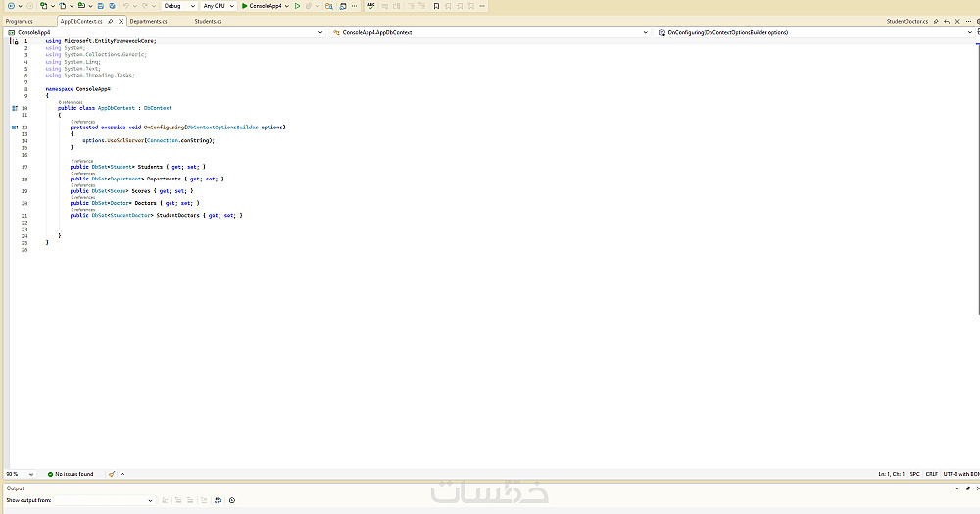Image resolution: width=980 pixels, height=514 pixels.
Task: Click the Save All icon
Action: click(x=112, y=6)
